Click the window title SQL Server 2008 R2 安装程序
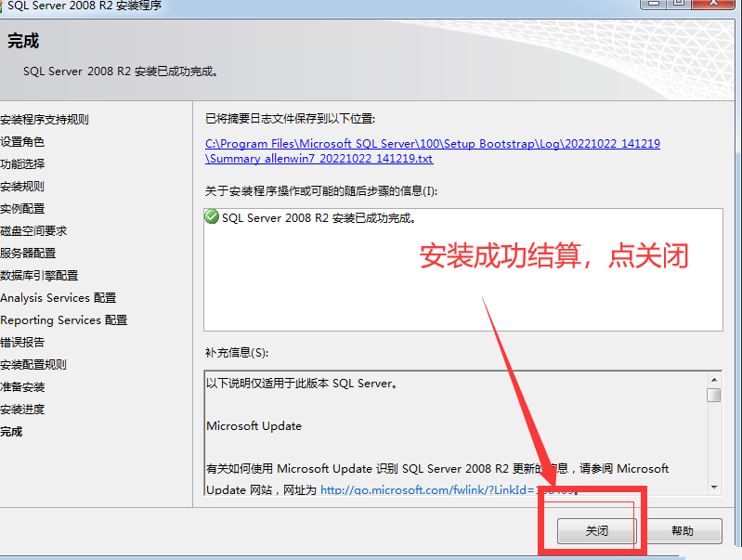This screenshot has height=560, width=742. [x=85, y=6]
